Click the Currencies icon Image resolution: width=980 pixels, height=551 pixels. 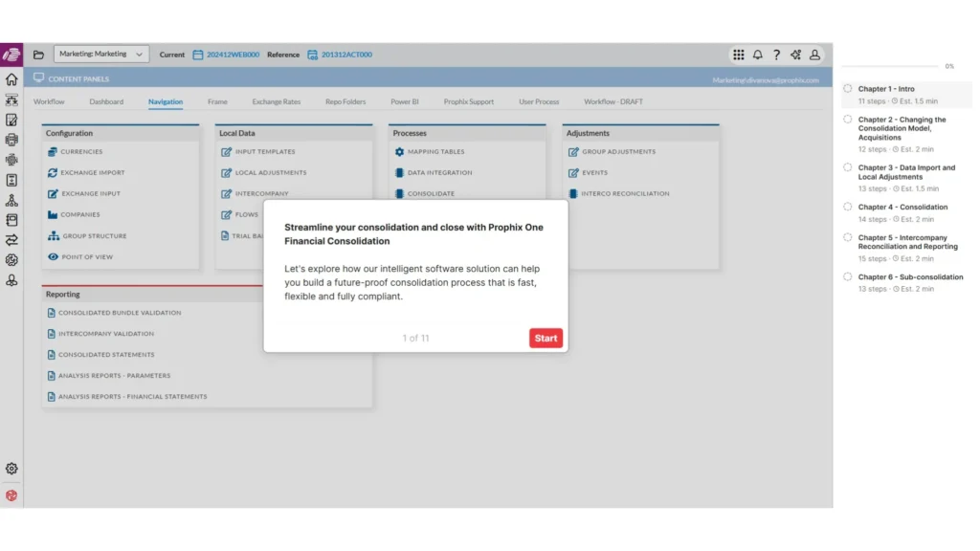coord(53,152)
